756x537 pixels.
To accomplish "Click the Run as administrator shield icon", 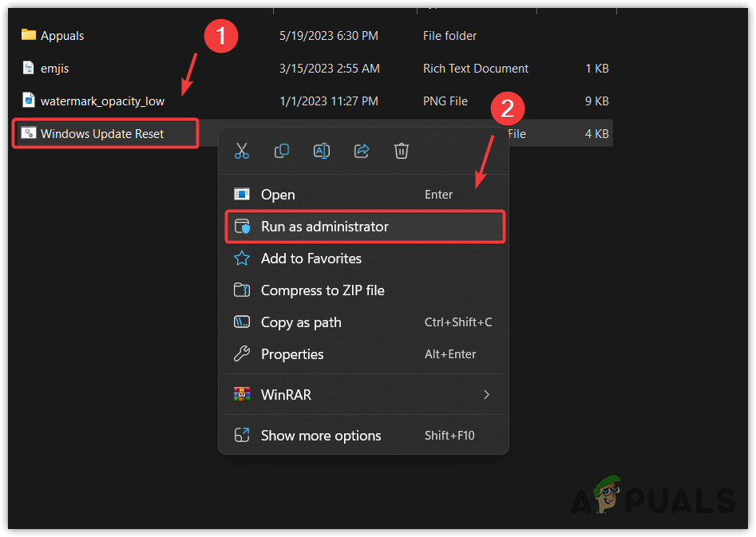I will tap(242, 227).
